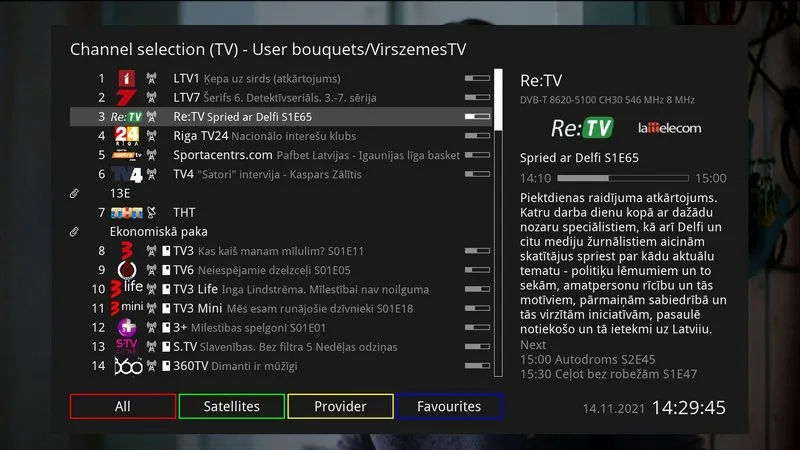Select the Riga TV24 channel logo

point(127,136)
